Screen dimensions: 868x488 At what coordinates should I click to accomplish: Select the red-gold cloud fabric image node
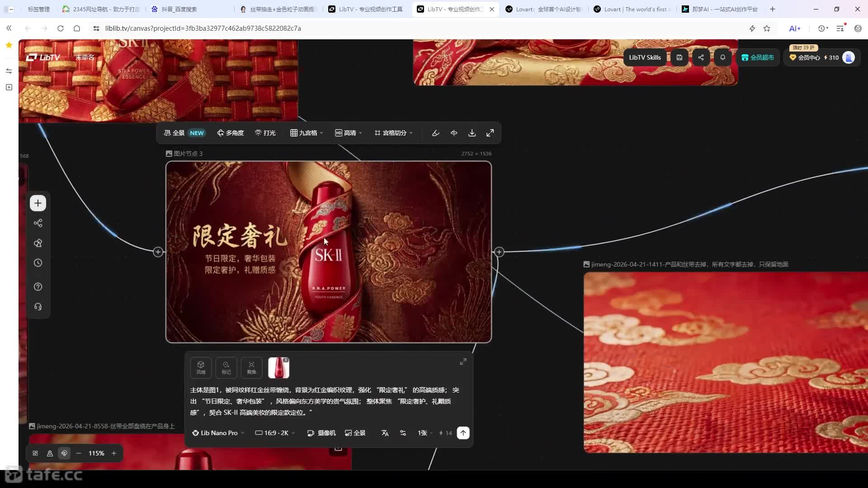click(726, 362)
